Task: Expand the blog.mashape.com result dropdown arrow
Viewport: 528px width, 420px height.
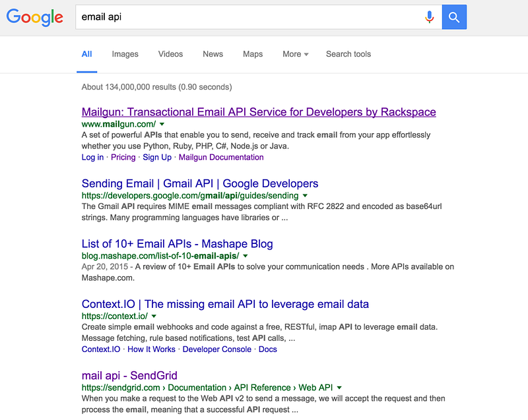Action: coord(245,256)
